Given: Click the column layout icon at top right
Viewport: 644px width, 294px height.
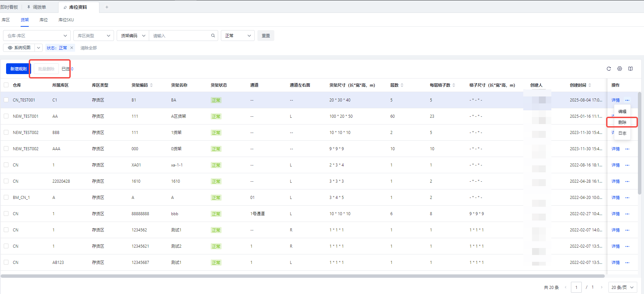Looking at the screenshot, I should tap(630, 69).
